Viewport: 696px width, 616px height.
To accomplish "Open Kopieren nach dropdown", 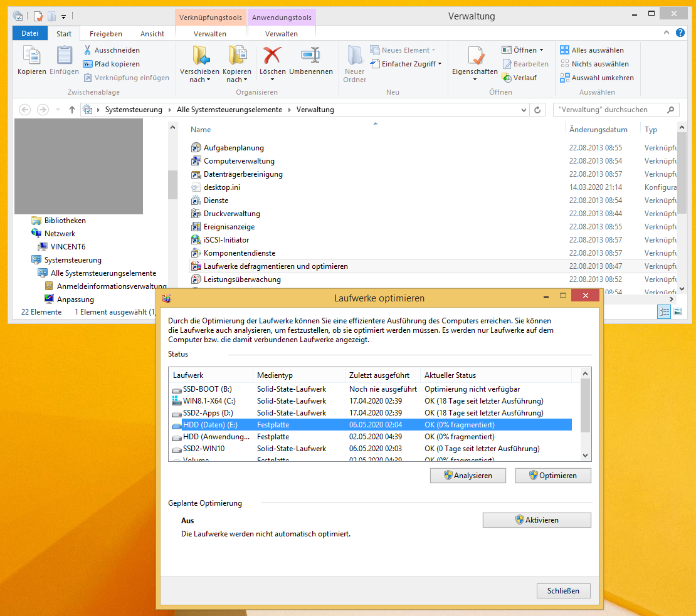I will click(x=236, y=65).
